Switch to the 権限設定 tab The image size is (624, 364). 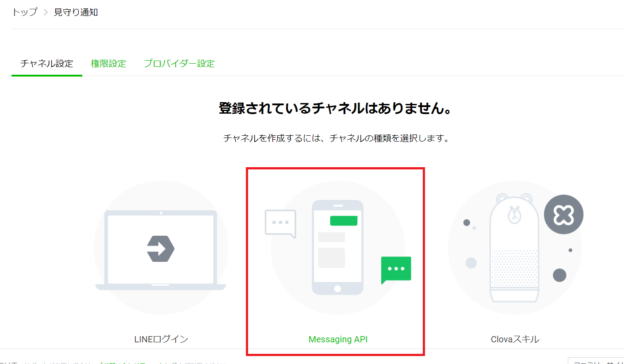[108, 63]
